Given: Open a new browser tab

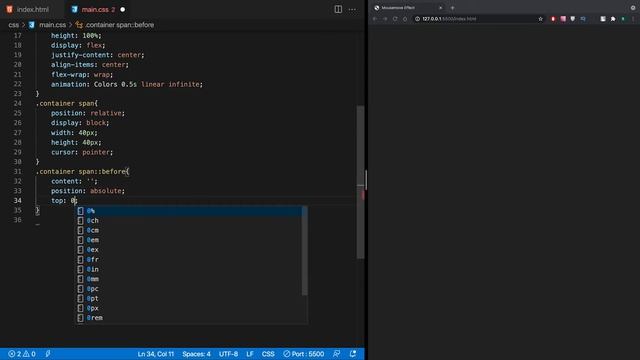Looking at the screenshot, I should click(x=452, y=8).
